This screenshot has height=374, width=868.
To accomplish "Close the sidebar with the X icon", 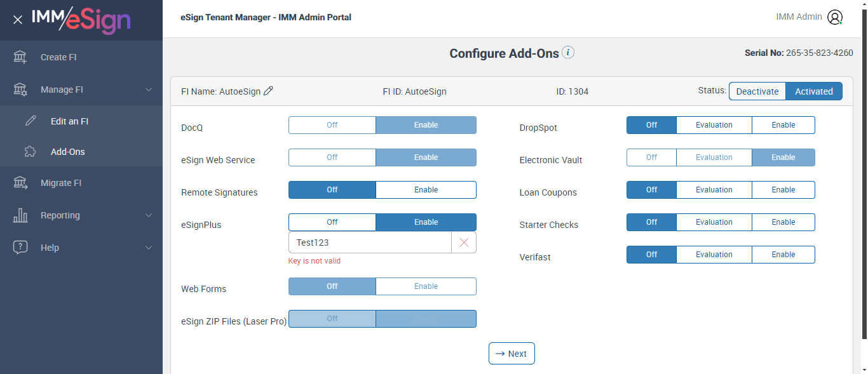I will [x=18, y=20].
